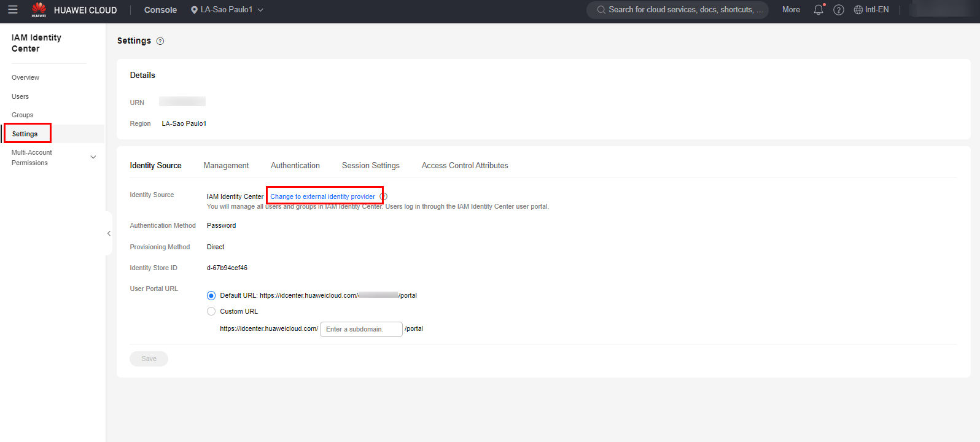Open the help question mark icon
Image resolution: width=980 pixels, height=442 pixels.
839,10
